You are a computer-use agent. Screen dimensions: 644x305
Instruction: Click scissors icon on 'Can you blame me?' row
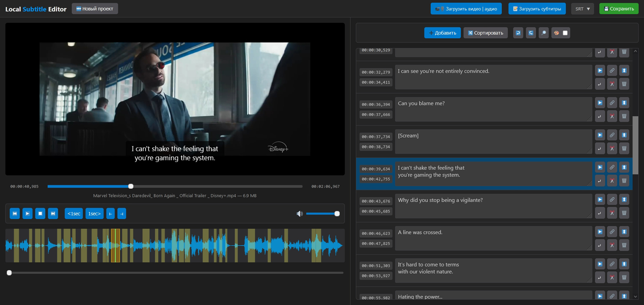pyautogui.click(x=612, y=116)
